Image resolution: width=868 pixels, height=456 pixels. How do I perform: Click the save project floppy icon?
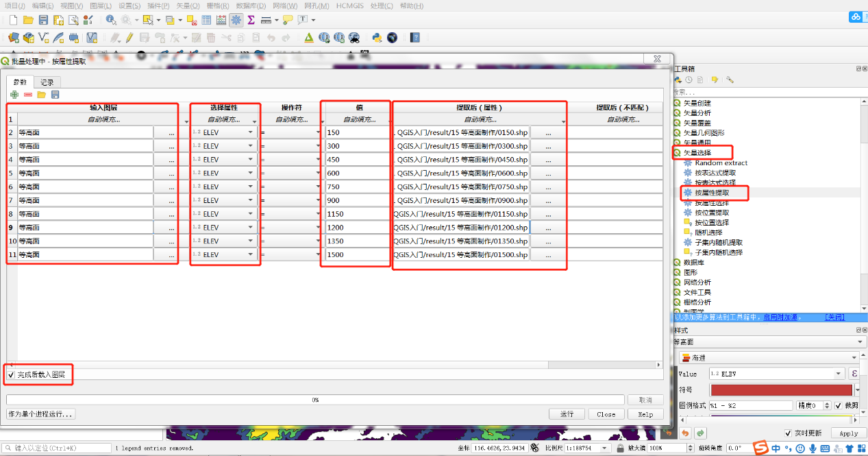coord(43,20)
